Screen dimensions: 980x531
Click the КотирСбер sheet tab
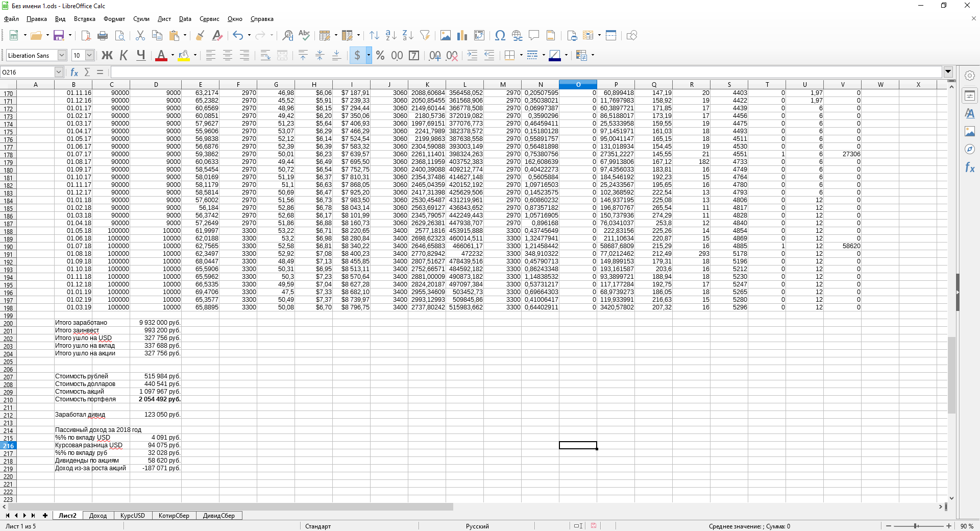click(x=174, y=516)
